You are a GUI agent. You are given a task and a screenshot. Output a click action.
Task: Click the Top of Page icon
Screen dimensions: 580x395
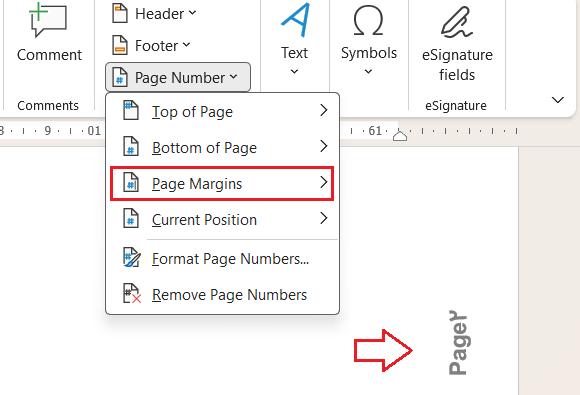coord(131,110)
